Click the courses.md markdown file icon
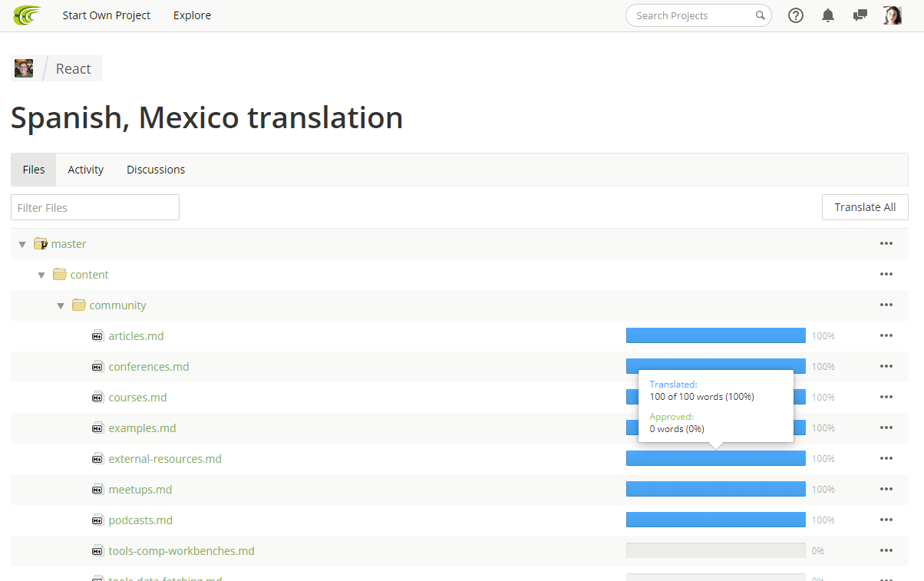Image resolution: width=924 pixels, height=581 pixels. [98, 398]
